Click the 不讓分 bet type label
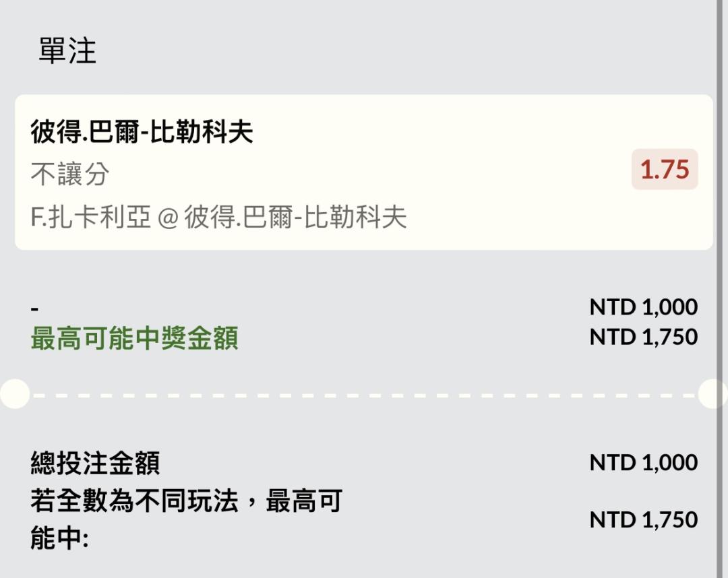 [x=69, y=174]
